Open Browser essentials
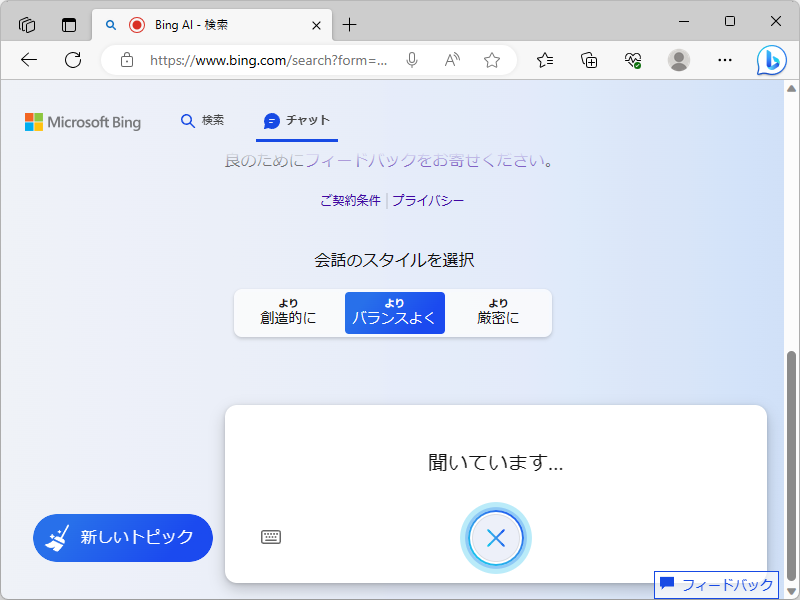800x600 pixels. [633, 60]
